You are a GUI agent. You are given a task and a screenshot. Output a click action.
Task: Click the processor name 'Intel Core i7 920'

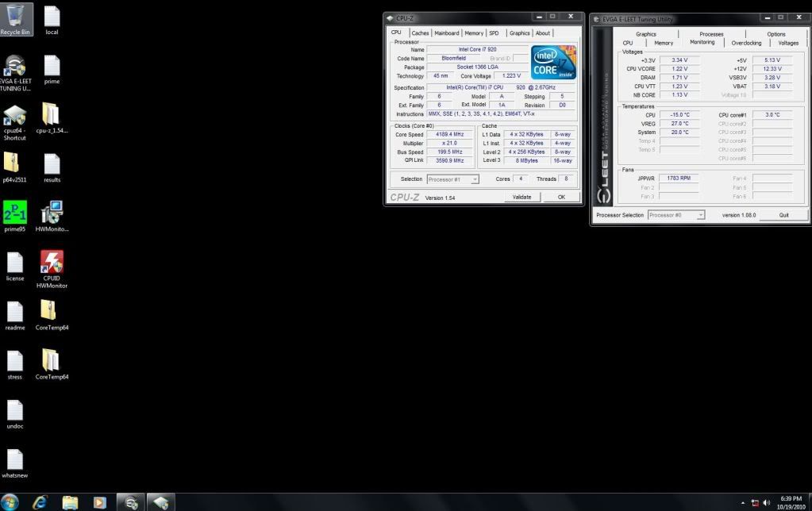tap(477, 50)
